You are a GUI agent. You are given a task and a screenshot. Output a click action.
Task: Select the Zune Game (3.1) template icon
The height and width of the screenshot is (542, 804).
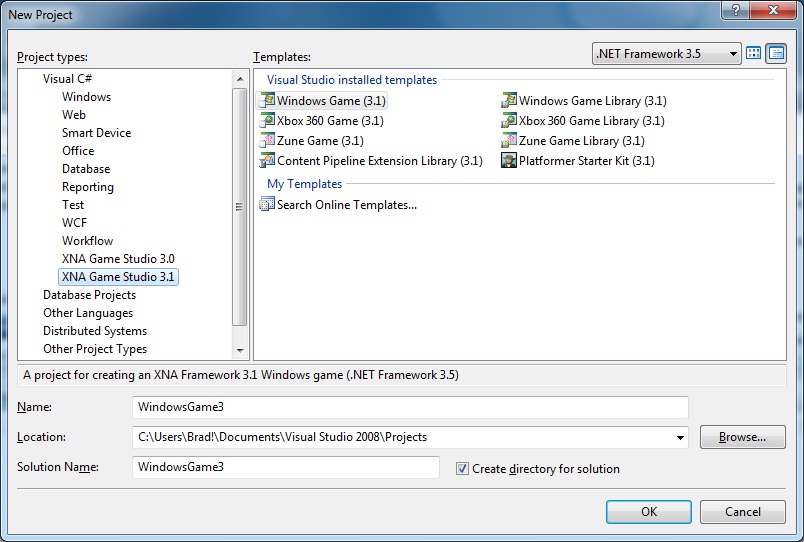coord(267,140)
